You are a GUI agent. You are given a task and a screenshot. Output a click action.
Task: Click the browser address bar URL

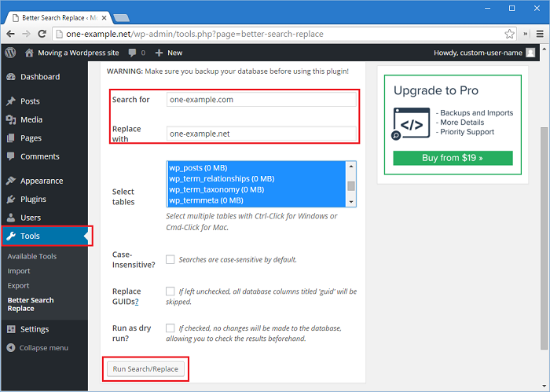pos(195,34)
